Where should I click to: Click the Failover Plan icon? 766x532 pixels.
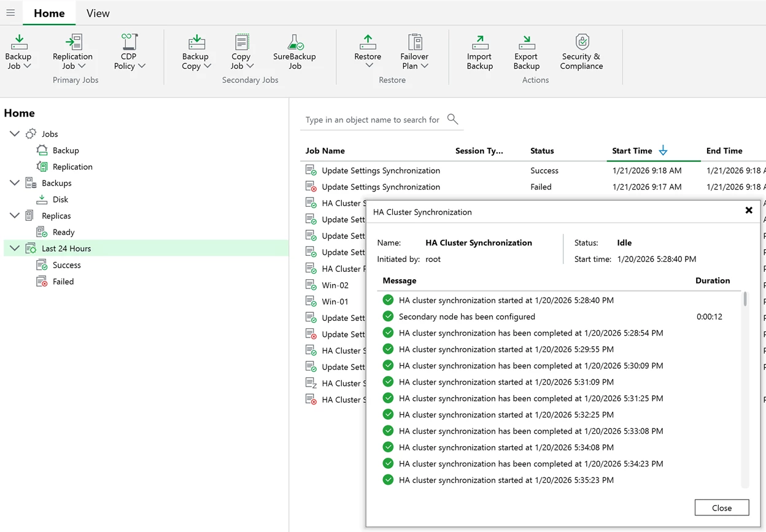pyautogui.click(x=415, y=42)
